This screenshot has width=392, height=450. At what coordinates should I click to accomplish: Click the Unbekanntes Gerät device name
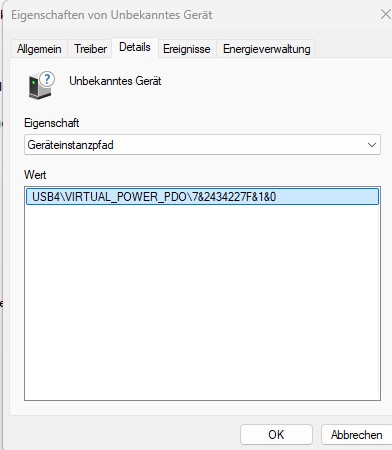point(115,81)
